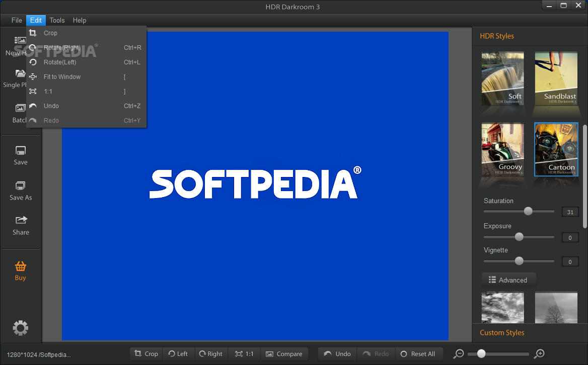The height and width of the screenshot is (365, 588).
Task: Open settings with the gear icon
Action: pyautogui.click(x=21, y=328)
